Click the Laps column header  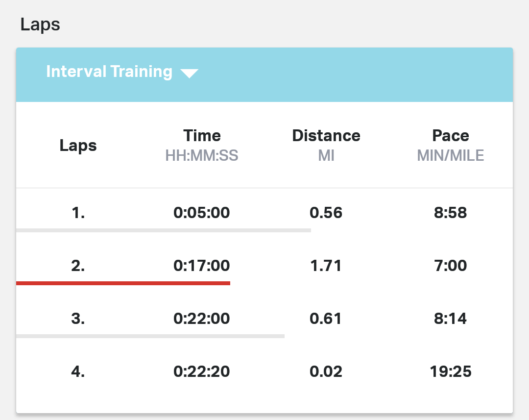coord(78,146)
